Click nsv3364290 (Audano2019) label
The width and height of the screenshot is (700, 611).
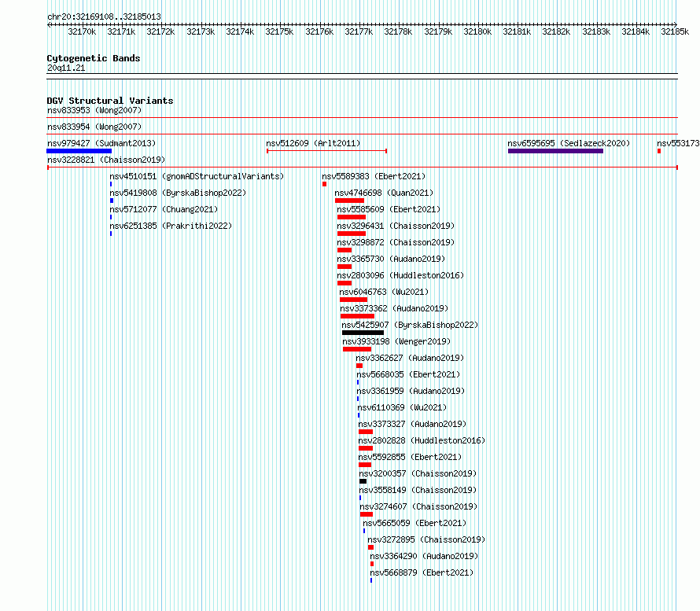pos(424,556)
